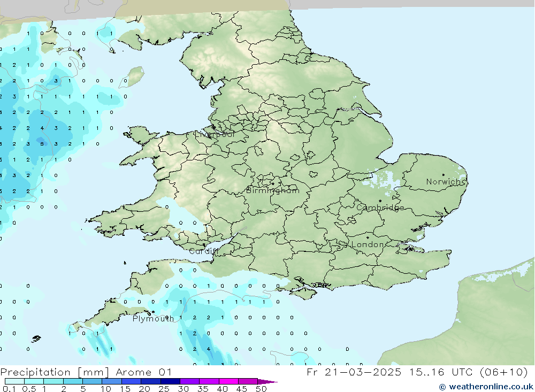Viewport: 535px width, 392px height.
Task: Open the weatheronline.co.uk copyright link
Action: tap(486, 387)
